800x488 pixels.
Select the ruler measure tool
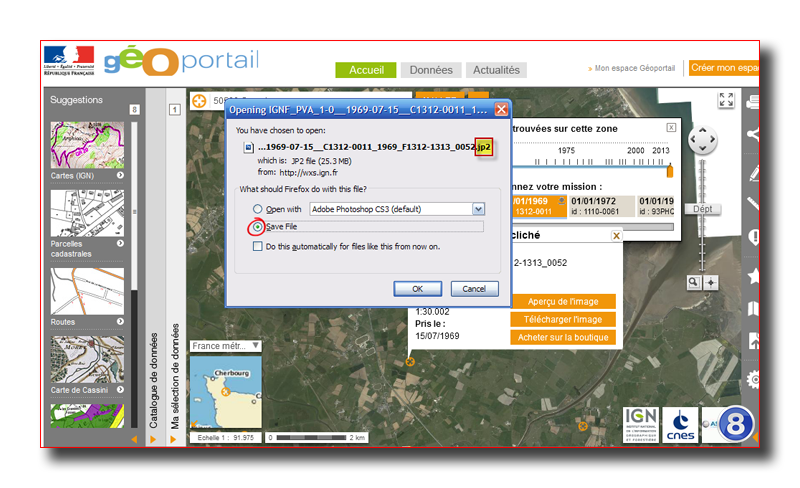(x=753, y=203)
